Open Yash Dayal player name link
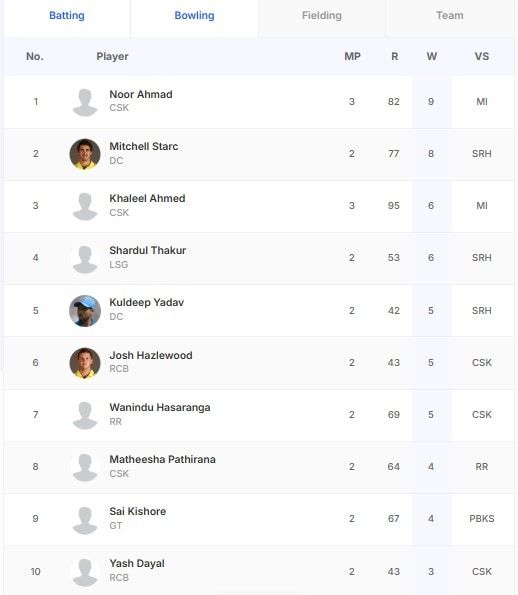The image size is (518, 595). (137, 563)
